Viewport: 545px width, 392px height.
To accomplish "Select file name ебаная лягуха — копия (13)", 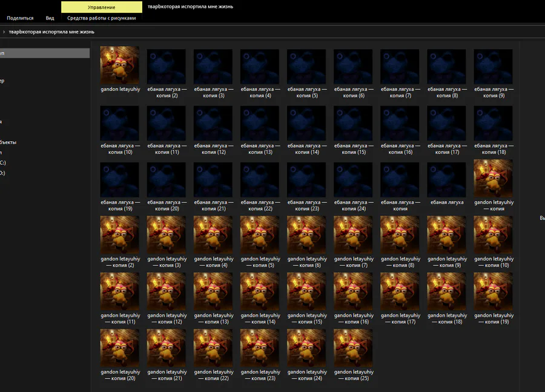I will coord(260,149).
